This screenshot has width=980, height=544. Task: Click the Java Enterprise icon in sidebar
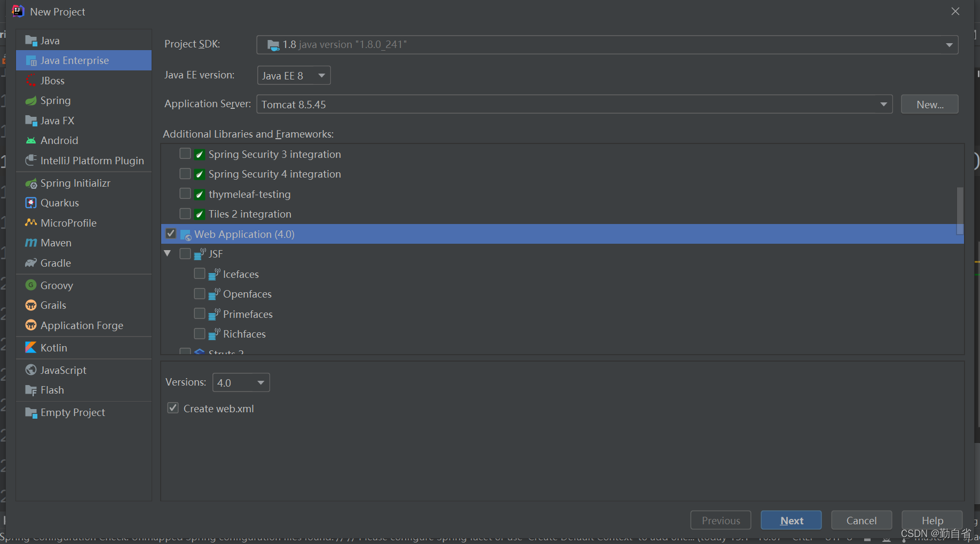[x=31, y=61]
